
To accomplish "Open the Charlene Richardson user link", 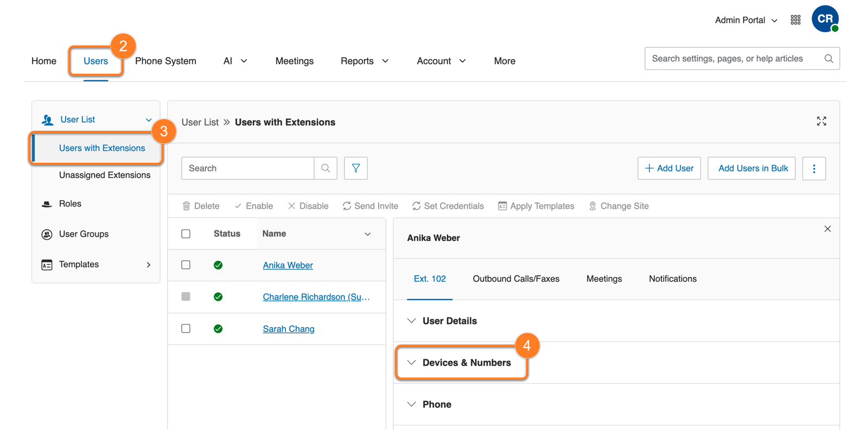I will [316, 297].
